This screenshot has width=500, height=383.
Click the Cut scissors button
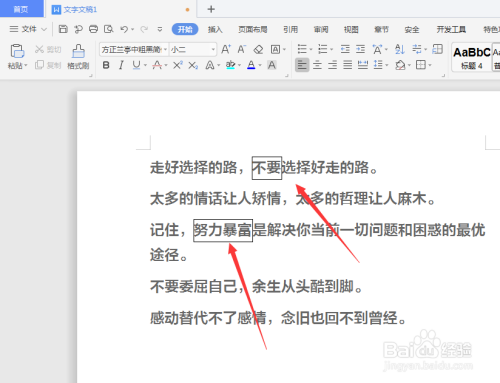coord(48,49)
